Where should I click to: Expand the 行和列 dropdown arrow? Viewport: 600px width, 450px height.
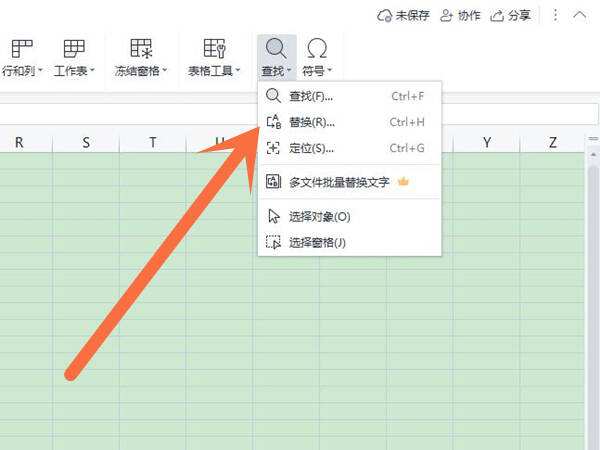point(40,70)
